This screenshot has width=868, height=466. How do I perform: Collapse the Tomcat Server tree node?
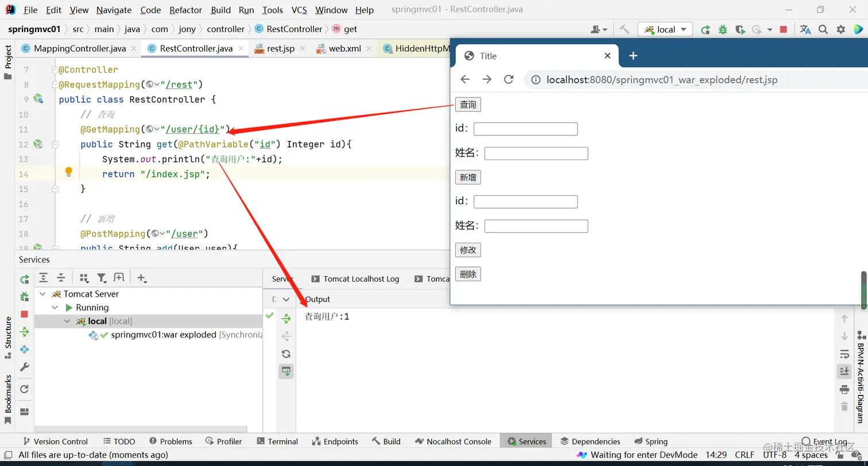pyautogui.click(x=41, y=294)
